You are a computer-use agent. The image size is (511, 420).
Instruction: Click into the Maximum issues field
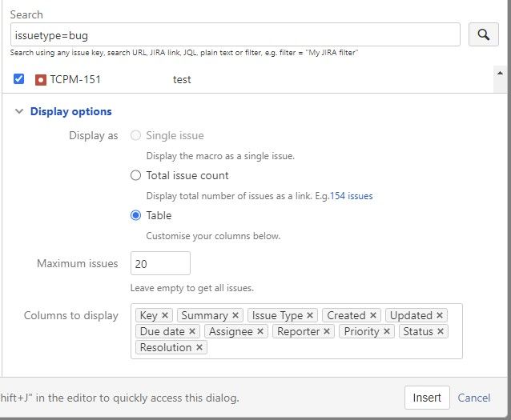pyautogui.click(x=160, y=263)
